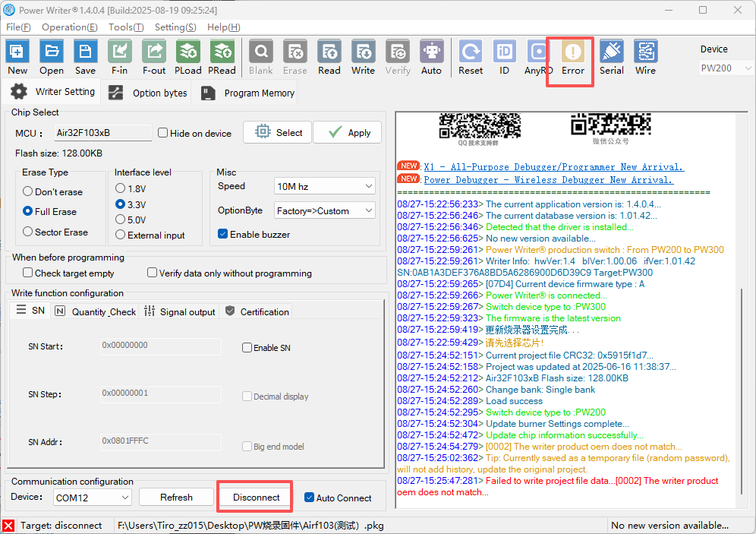Choose External input interface level
756x534 pixels.
pyautogui.click(x=121, y=235)
